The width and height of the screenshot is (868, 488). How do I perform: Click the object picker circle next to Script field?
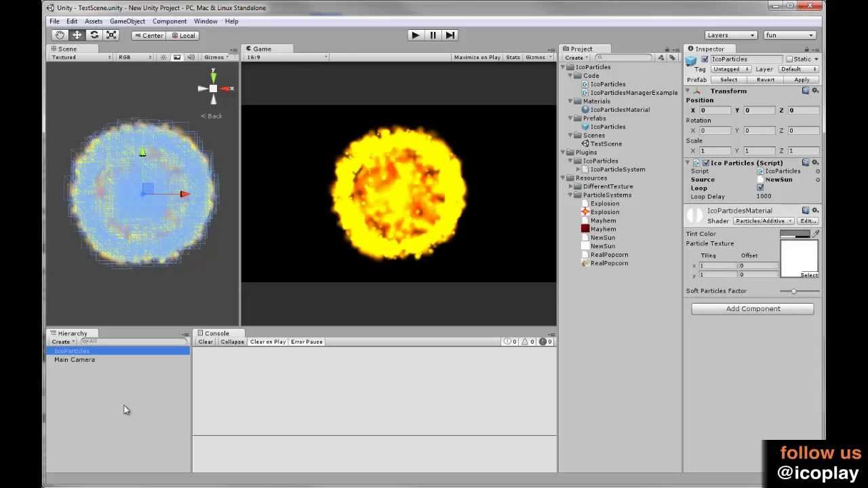coord(817,171)
